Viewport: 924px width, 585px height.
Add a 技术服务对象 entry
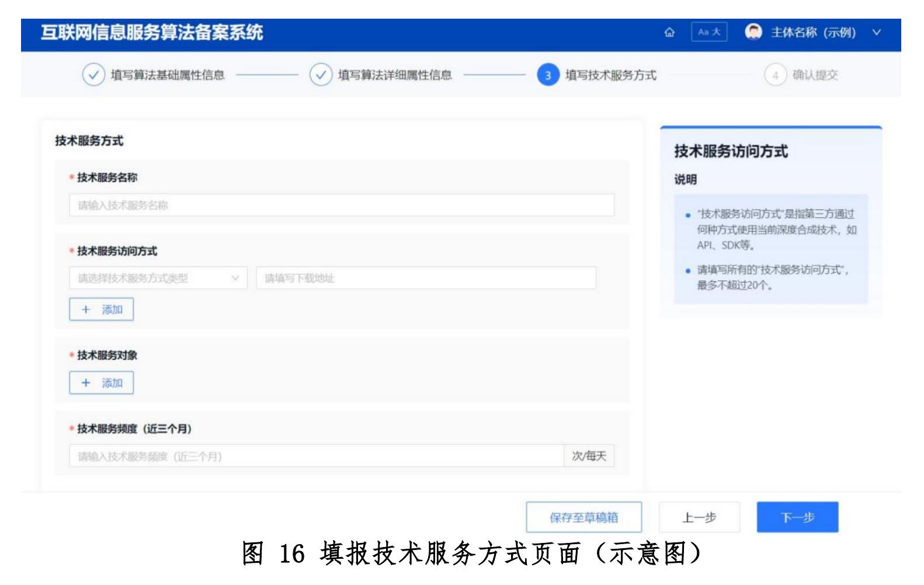coord(102,383)
